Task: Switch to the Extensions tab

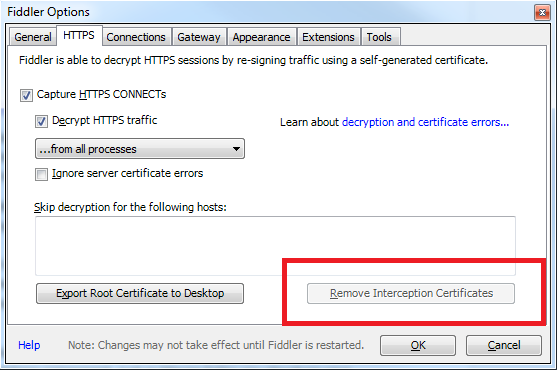Action: coord(328,37)
